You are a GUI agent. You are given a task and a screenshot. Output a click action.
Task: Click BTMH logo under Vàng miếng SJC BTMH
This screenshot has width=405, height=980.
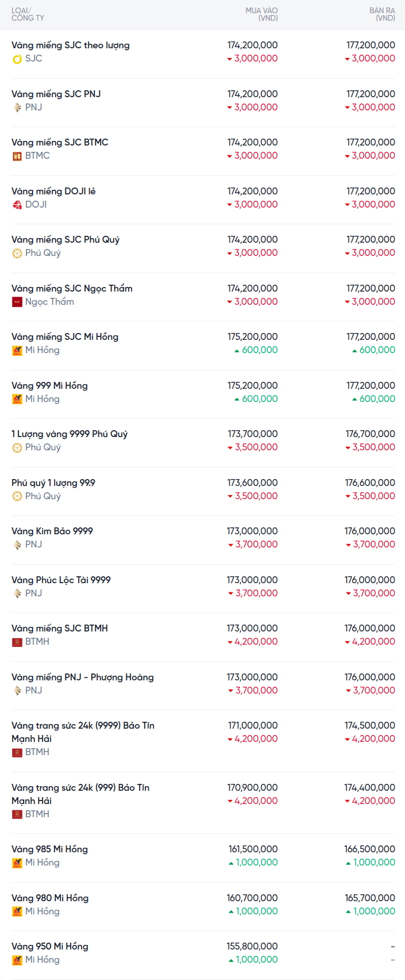17,642
